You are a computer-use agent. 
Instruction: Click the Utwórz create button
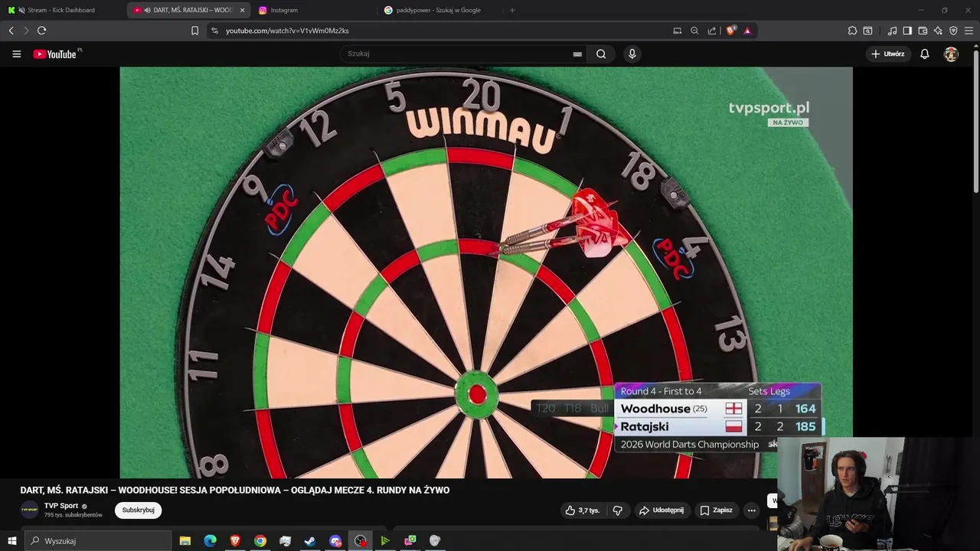(x=887, y=54)
